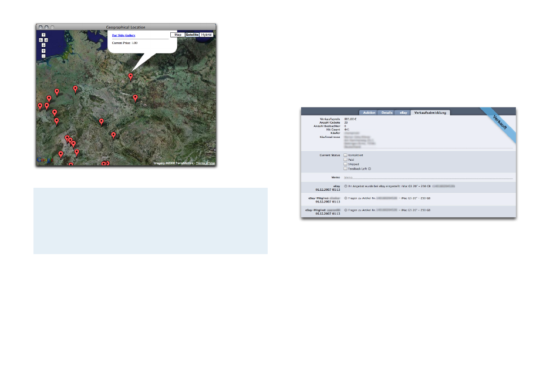Pan the map right with the arrow
Viewport: 560px width, 392px height.
pyautogui.click(x=46, y=40)
